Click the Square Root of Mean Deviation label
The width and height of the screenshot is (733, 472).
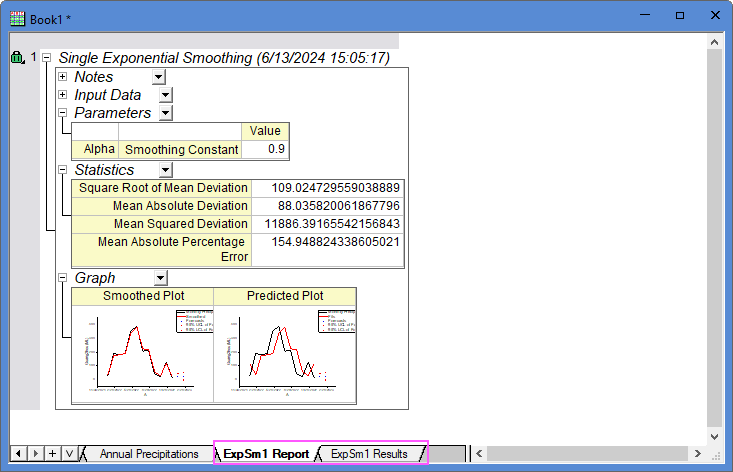point(162,188)
